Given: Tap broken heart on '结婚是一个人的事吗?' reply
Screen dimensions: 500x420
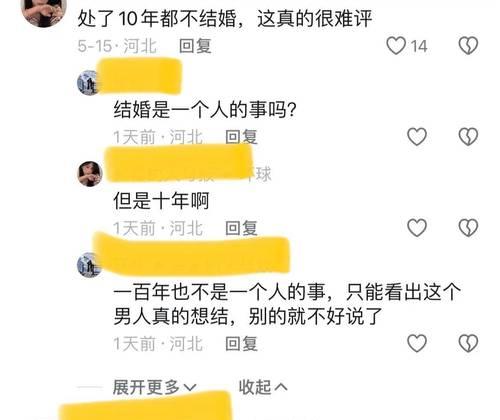Looking at the screenshot, I should coord(468,137).
